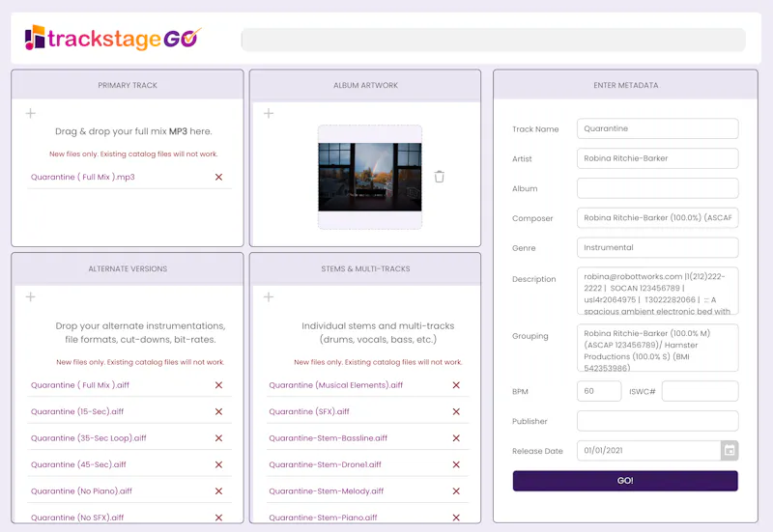Select Quarantine (45-Sec).aiff file name
The width and height of the screenshot is (773, 532).
click(78, 465)
